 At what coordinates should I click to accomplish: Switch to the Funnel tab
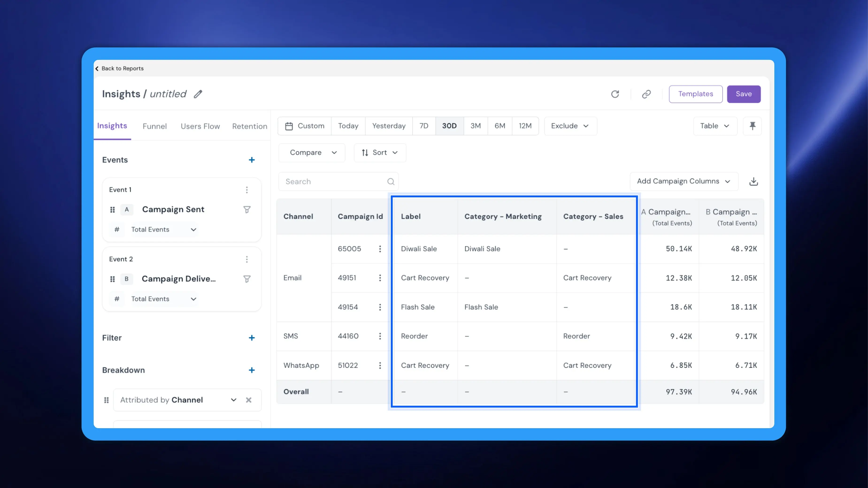coord(155,126)
